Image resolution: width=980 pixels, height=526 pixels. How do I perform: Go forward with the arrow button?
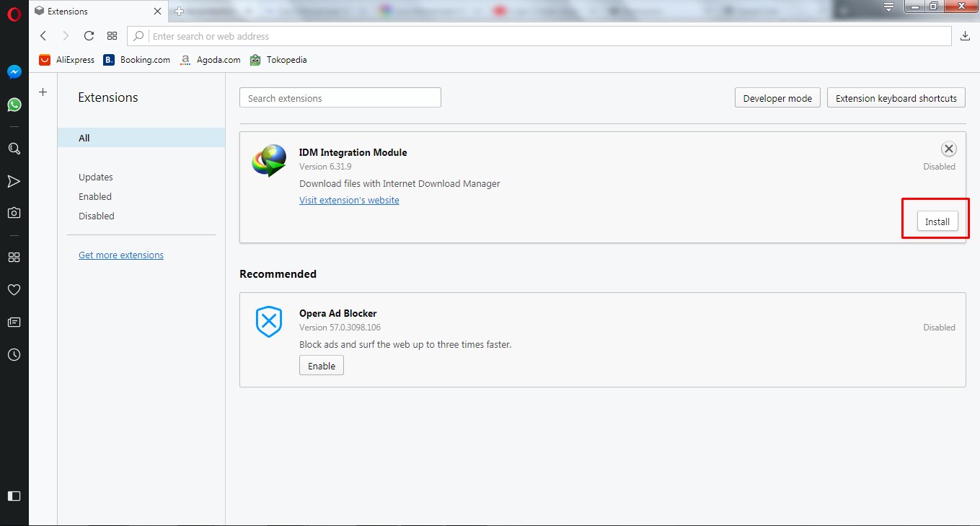point(66,36)
